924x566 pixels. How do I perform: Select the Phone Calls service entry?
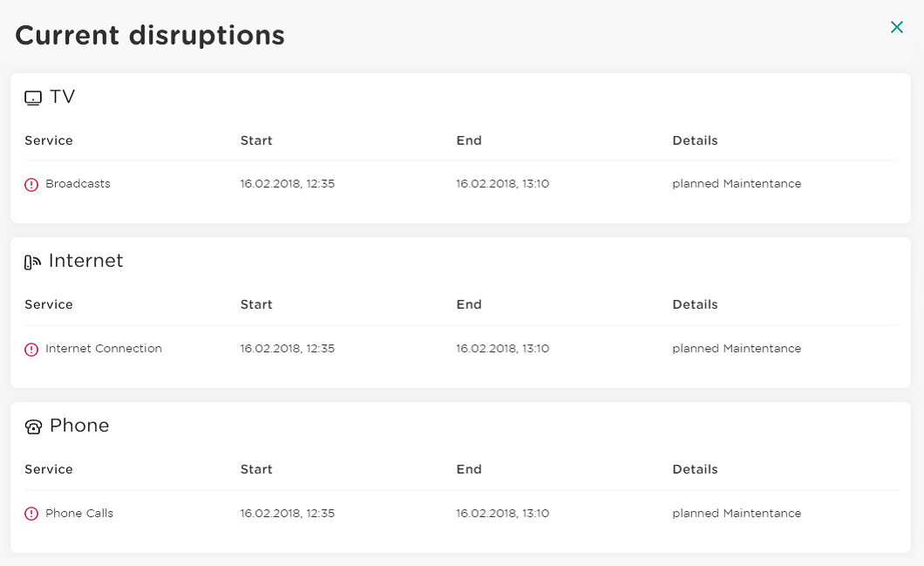(79, 514)
